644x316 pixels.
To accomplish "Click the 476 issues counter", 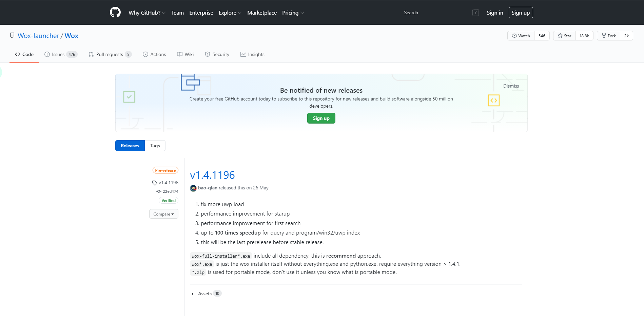I will coord(72,54).
